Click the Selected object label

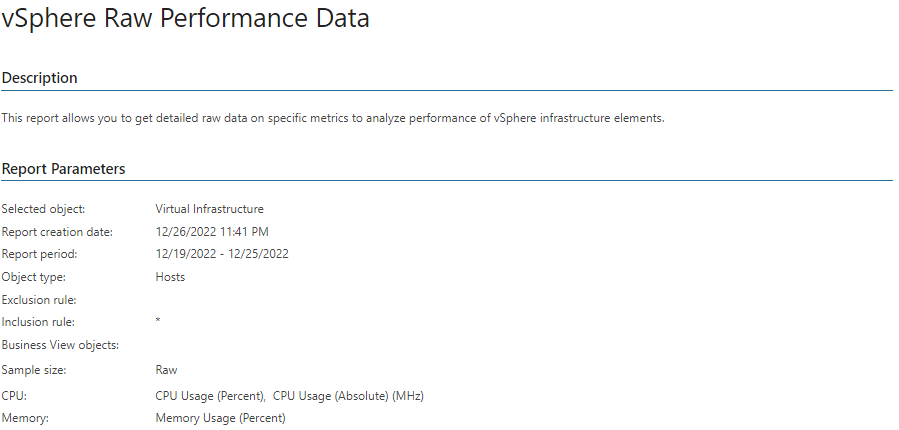point(44,209)
